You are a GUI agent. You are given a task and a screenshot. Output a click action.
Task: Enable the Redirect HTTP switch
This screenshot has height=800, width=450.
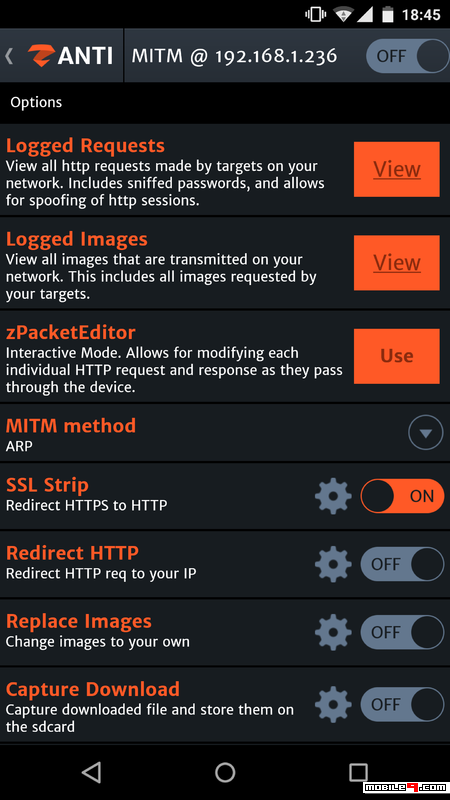402,564
